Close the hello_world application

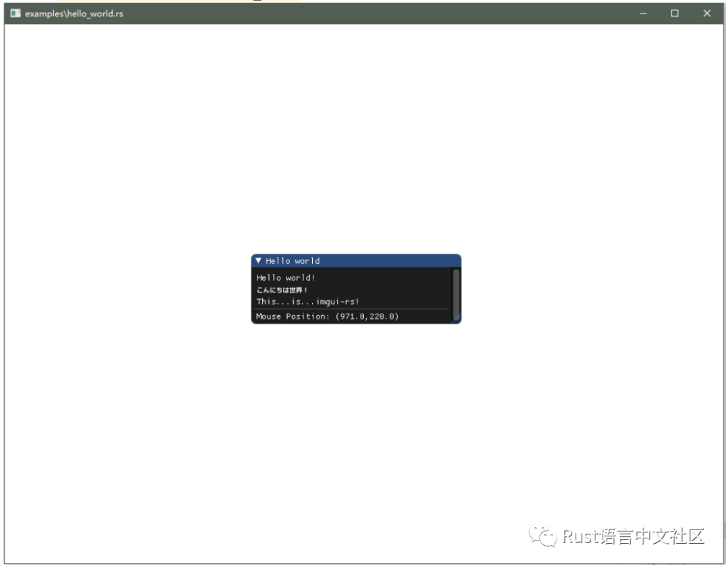(x=706, y=13)
